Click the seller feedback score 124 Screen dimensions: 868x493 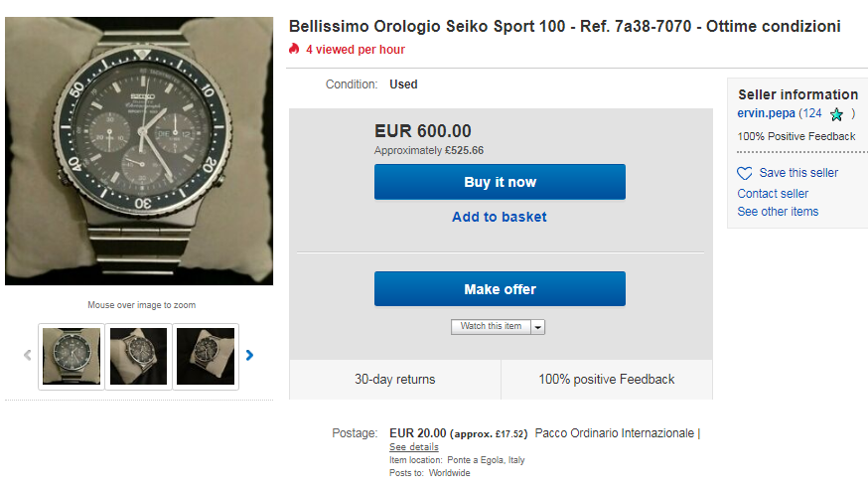coord(811,113)
